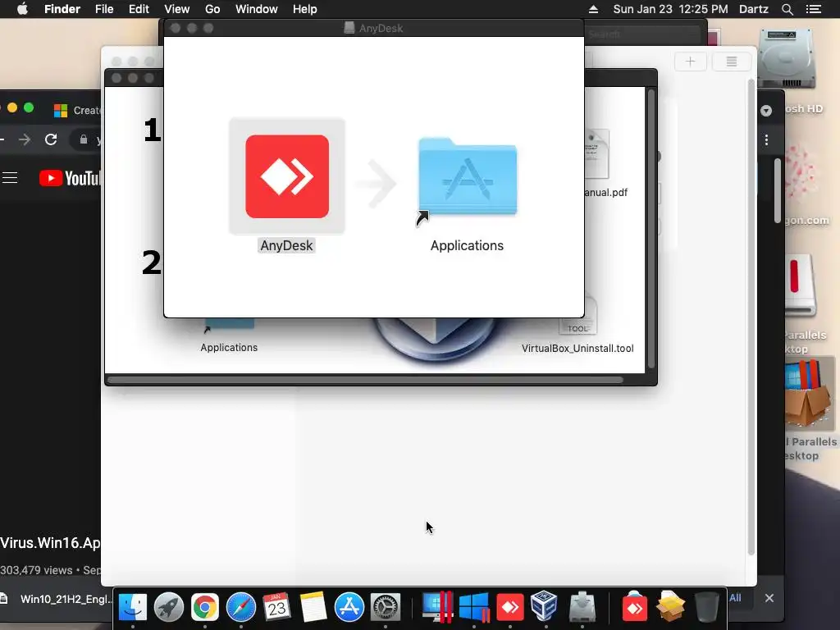
Task: Open Applications alias in VirtualBox window
Action: (230, 323)
